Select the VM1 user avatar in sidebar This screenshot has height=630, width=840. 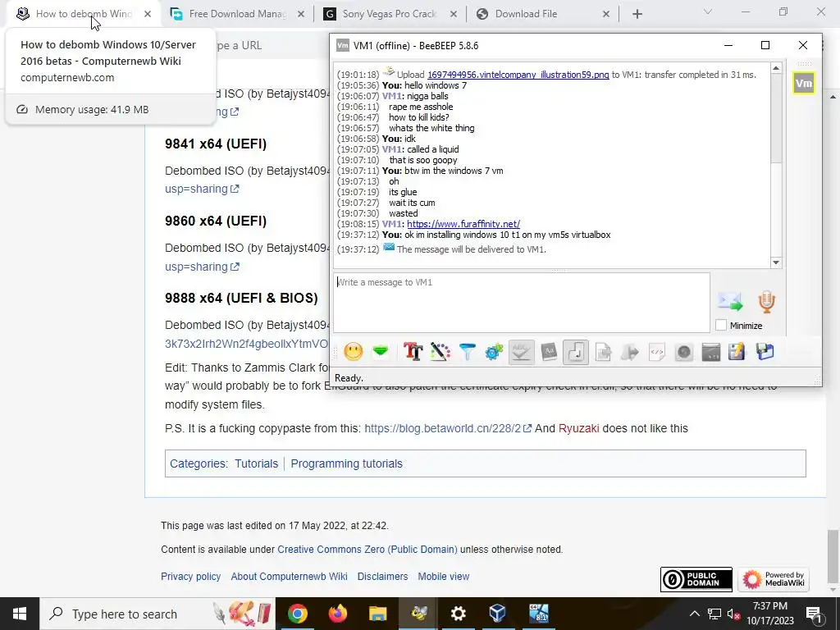[804, 83]
